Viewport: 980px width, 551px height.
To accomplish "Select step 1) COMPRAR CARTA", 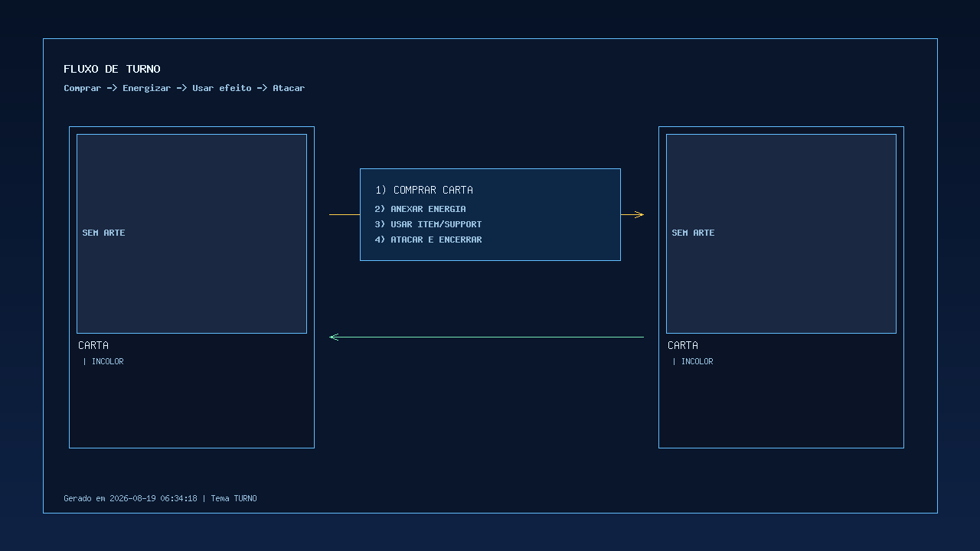I will click(423, 190).
